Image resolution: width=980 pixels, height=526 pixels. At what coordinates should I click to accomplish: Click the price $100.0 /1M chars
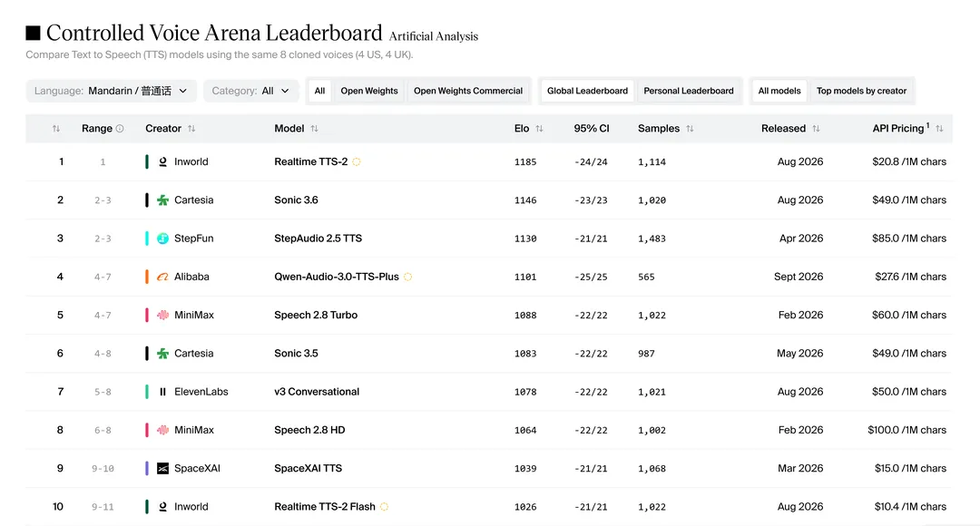coord(906,430)
